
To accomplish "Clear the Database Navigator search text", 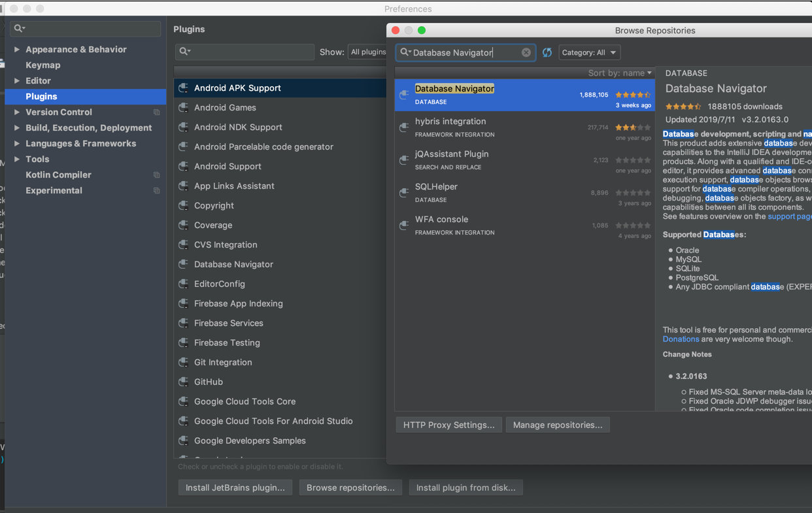I will 526,53.
